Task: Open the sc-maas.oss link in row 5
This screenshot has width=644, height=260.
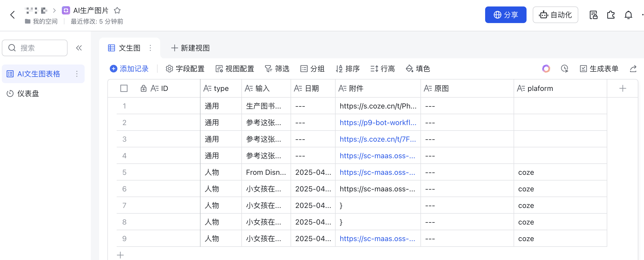Action: (377, 172)
